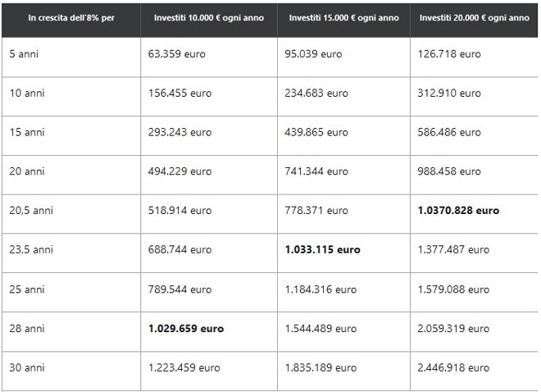Select the "Investiti 20.000 € ogni anno" header
The image size is (541, 392).
coord(475,18)
